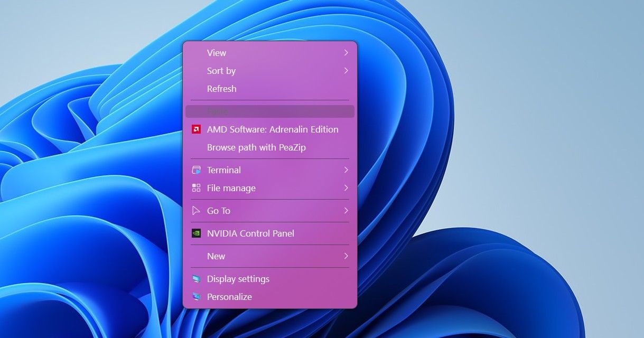The height and width of the screenshot is (338, 644).
Task: Open NVIDIA Control Panel entry
Action: click(x=270, y=233)
